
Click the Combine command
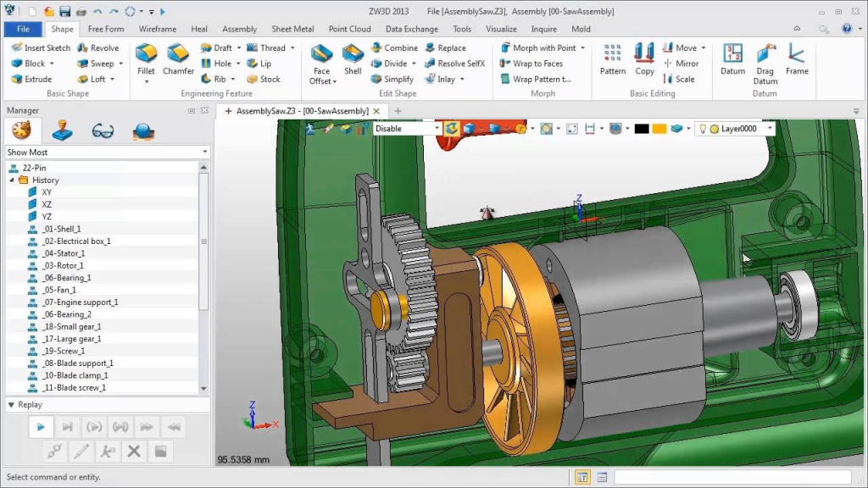click(393, 48)
